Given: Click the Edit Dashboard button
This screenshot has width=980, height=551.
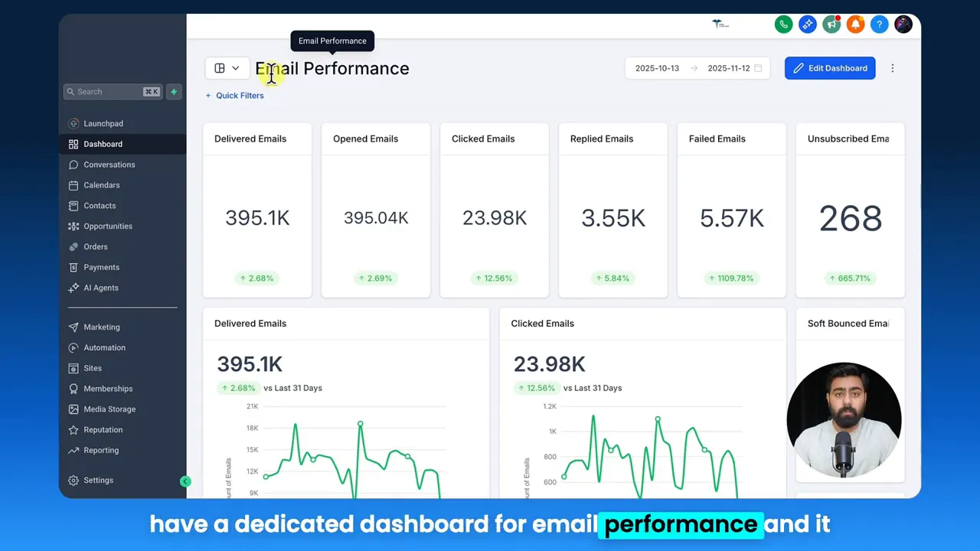Looking at the screenshot, I should pyautogui.click(x=830, y=68).
